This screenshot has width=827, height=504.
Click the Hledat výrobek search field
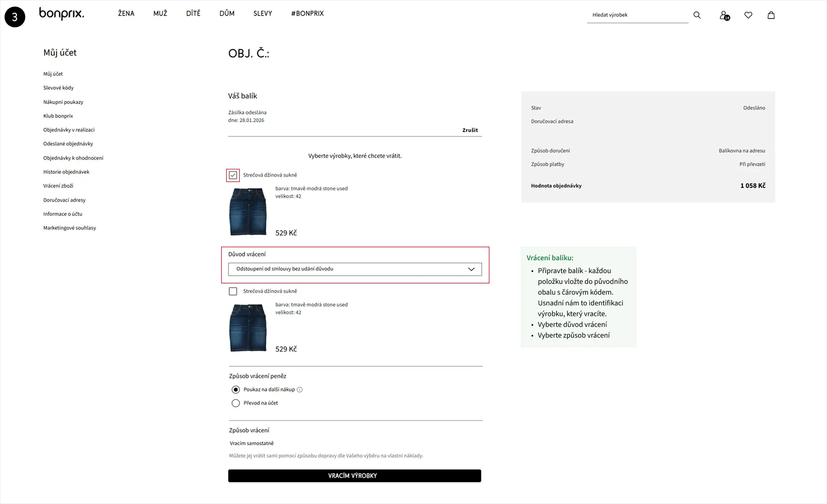637,15
